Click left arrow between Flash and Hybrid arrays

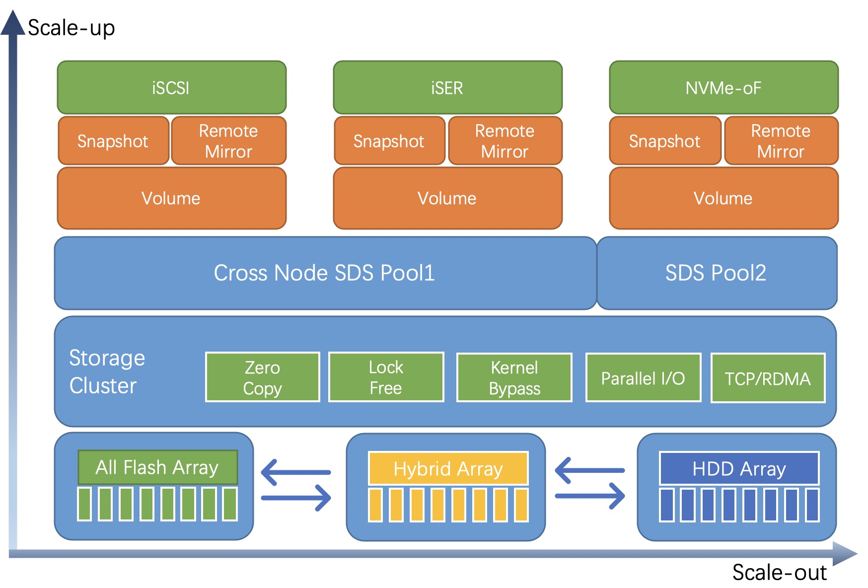[x=296, y=472]
